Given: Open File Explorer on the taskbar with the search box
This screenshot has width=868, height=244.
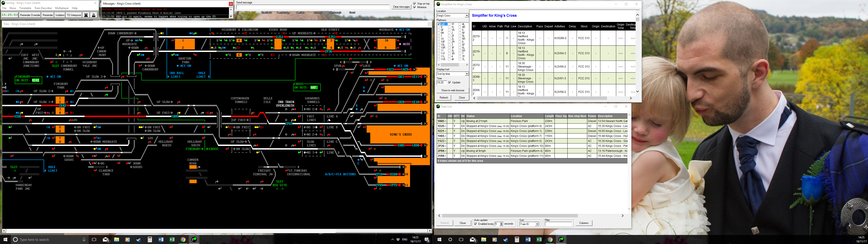Looking at the screenshot, I should click(x=117, y=240).
